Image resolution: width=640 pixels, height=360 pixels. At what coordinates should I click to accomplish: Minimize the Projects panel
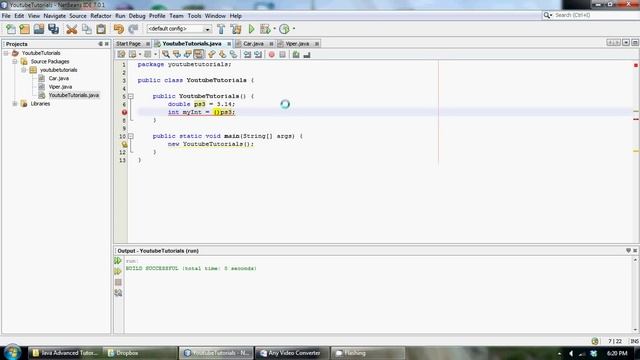(x=100, y=44)
